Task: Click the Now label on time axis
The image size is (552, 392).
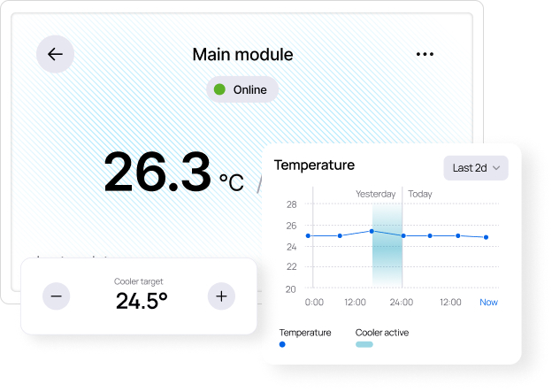Action: 488,303
